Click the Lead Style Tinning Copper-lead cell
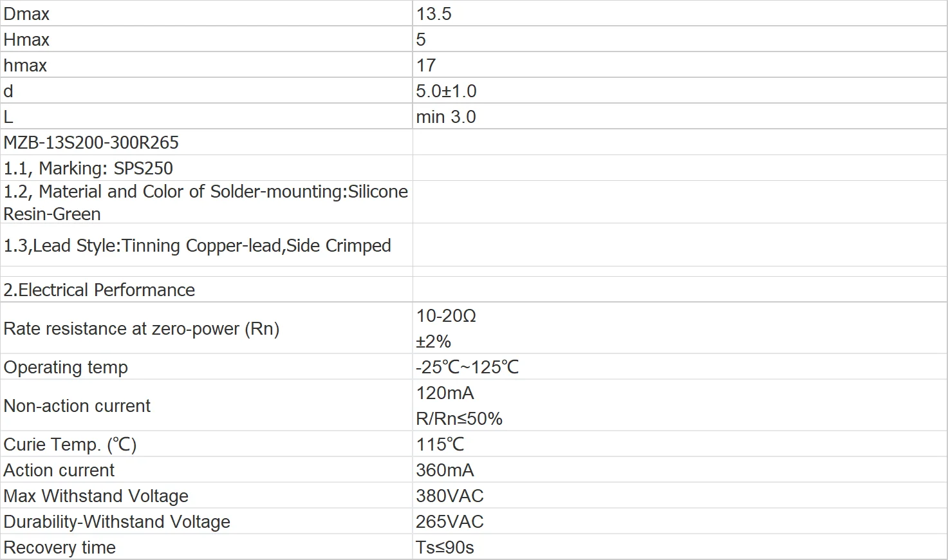948x560 pixels. tap(197, 245)
